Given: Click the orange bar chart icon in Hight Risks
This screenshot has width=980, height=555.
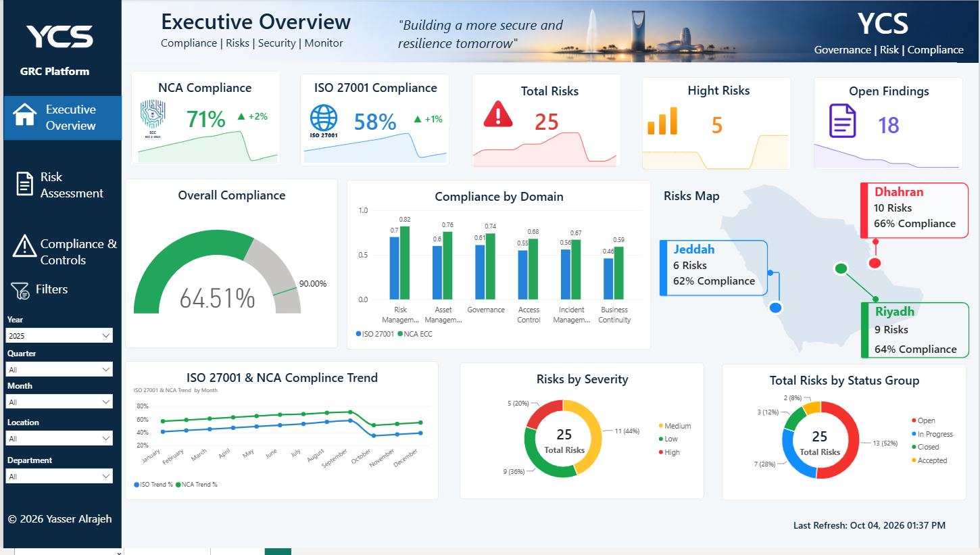Looking at the screenshot, I should [662, 121].
